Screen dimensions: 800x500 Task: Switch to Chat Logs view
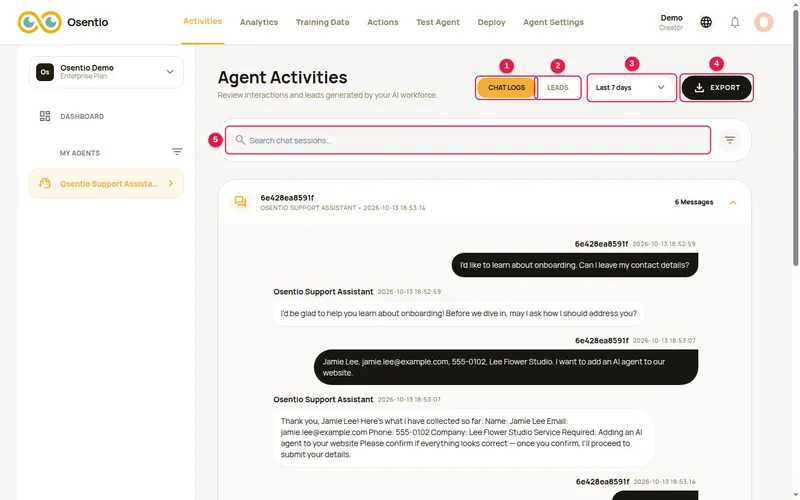click(506, 88)
